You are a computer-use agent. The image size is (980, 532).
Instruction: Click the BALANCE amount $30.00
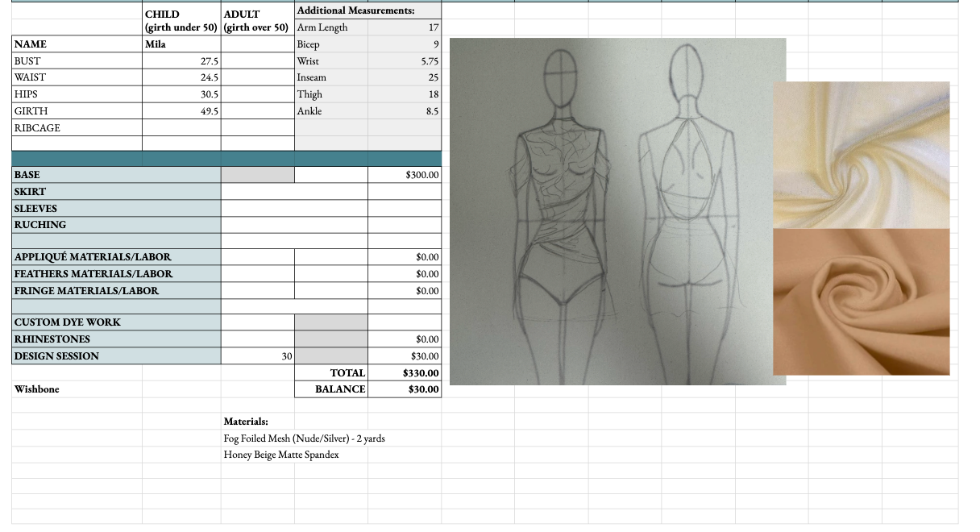[405, 389]
